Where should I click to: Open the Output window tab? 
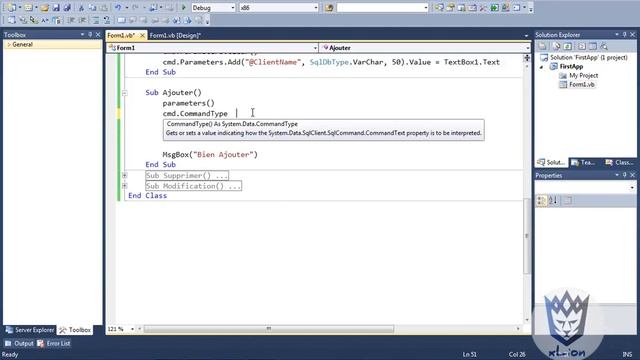click(x=19, y=343)
